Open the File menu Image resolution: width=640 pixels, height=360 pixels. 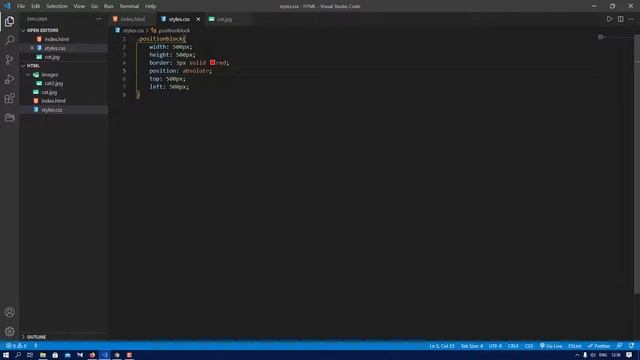click(x=21, y=6)
